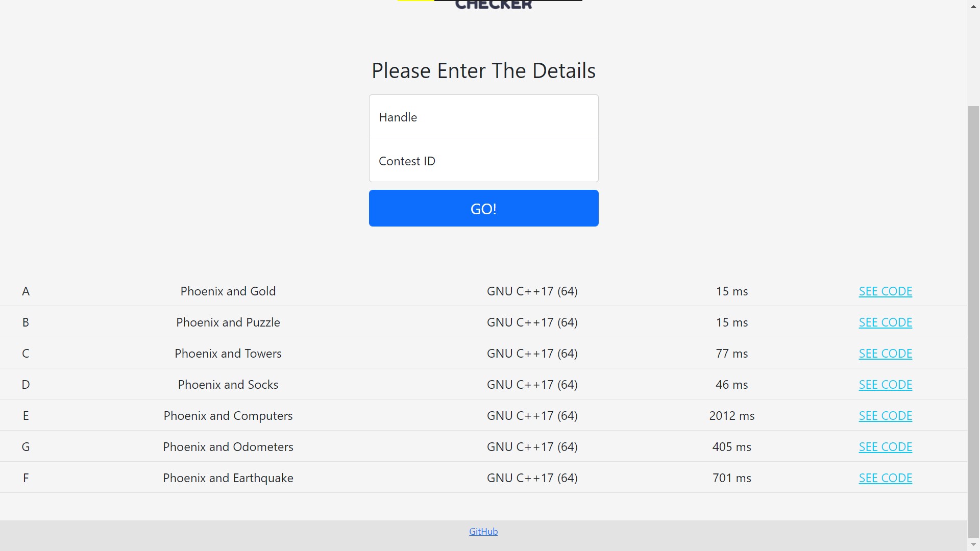The height and width of the screenshot is (551, 980).
Task: Click the Contest ID input field
Action: 483,160
